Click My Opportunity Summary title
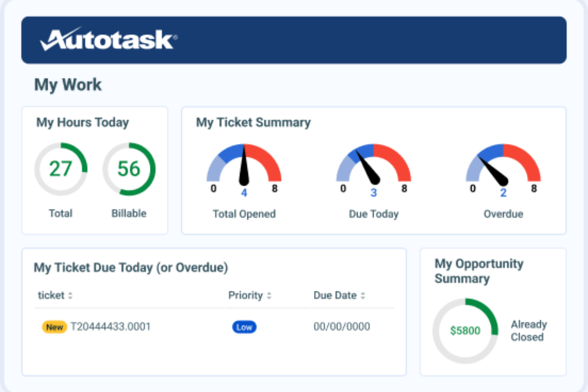Viewport: 588px width, 392px height. [479, 271]
